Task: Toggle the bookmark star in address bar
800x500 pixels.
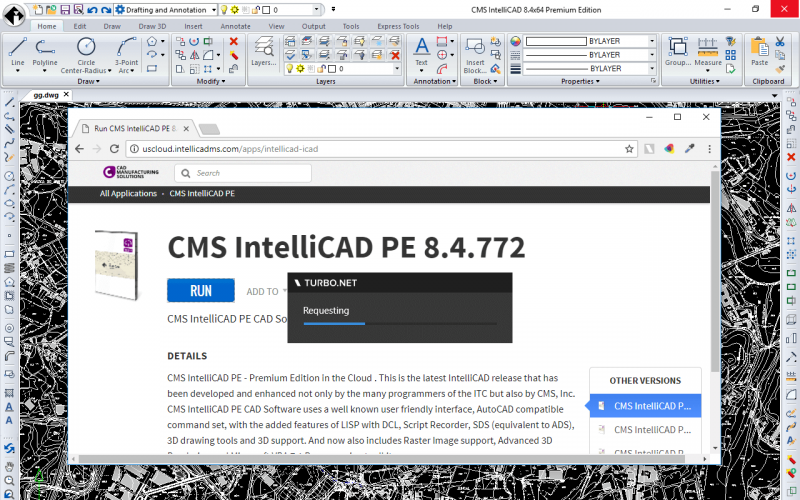Action: pos(629,148)
